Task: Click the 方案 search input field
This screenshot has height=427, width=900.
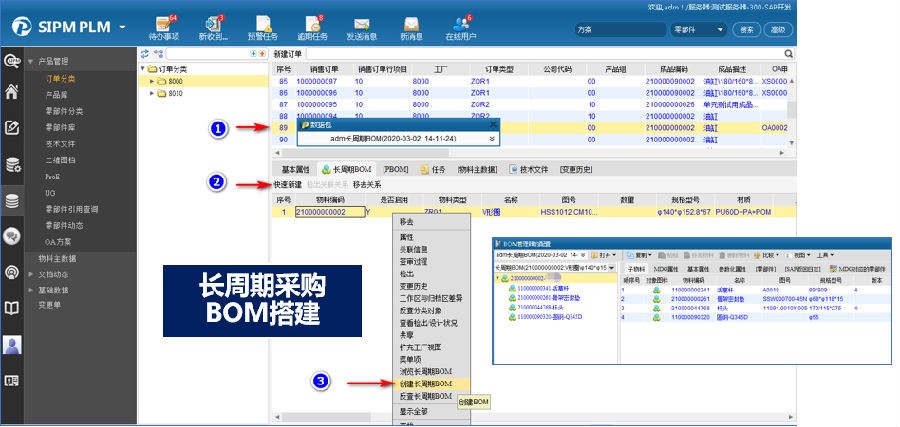Action: [x=617, y=29]
